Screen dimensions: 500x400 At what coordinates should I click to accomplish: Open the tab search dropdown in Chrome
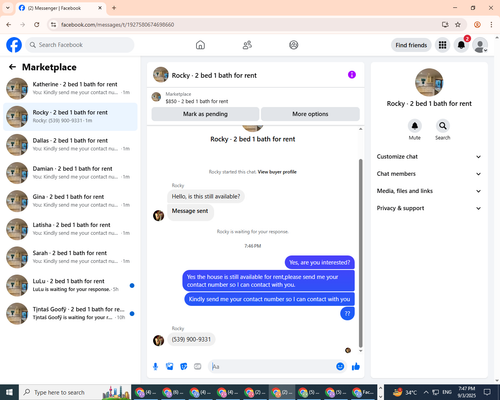(x=7, y=8)
